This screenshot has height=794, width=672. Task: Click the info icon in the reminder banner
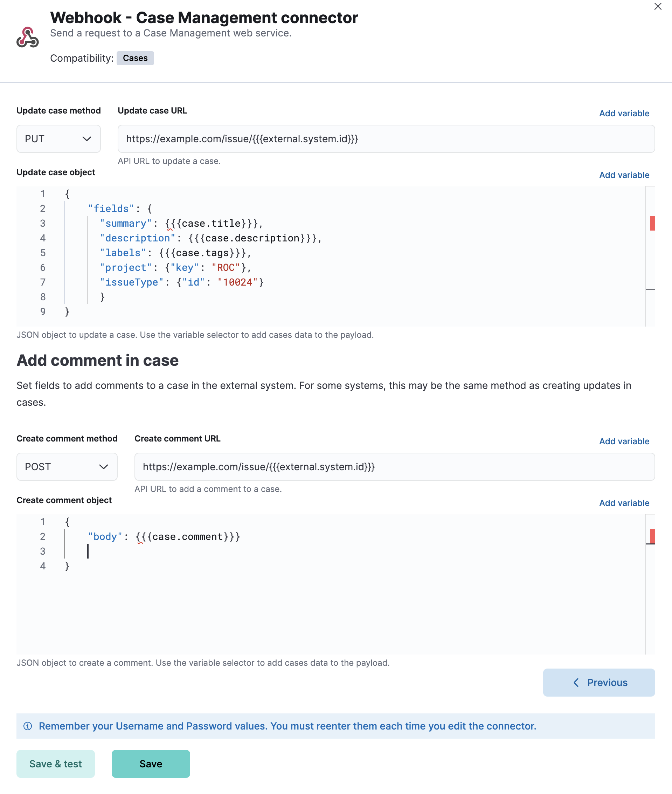(x=28, y=726)
